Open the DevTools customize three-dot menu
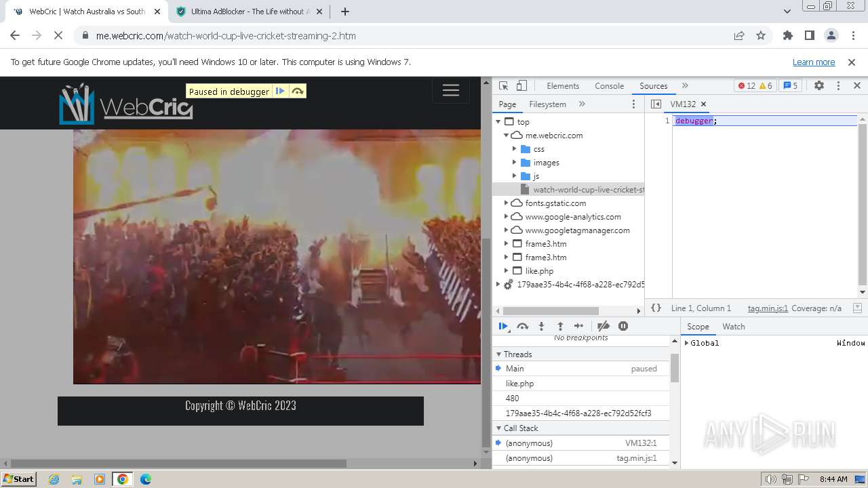The width and height of the screenshot is (868, 488). pos(838,85)
